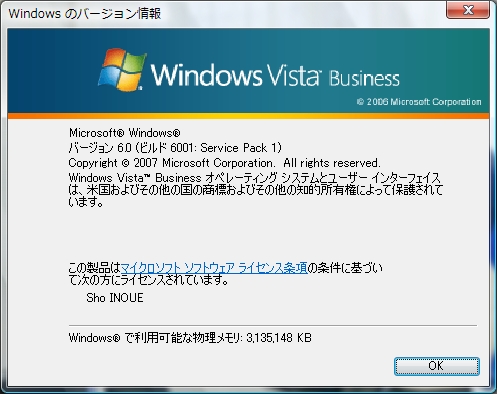Click the OK button
497x394 pixels.
[x=437, y=366]
